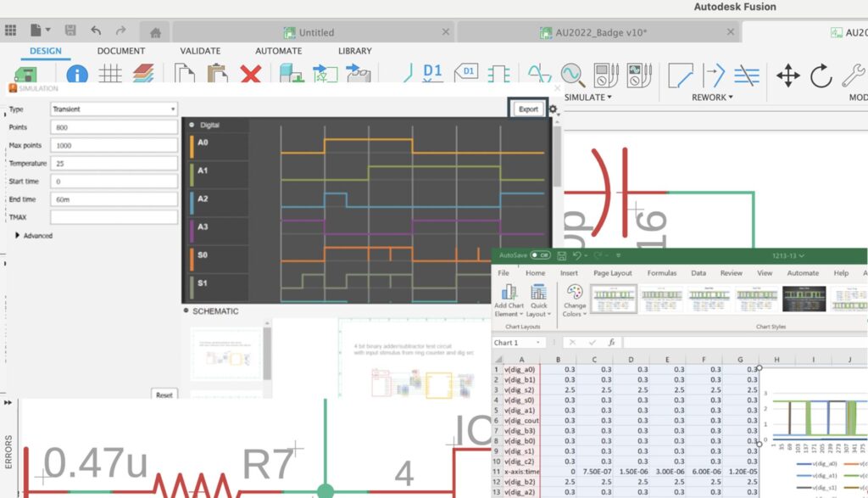868x498 pixels.
Task: Toggle the Excel AutoSave switch
Action: point(540,255)
